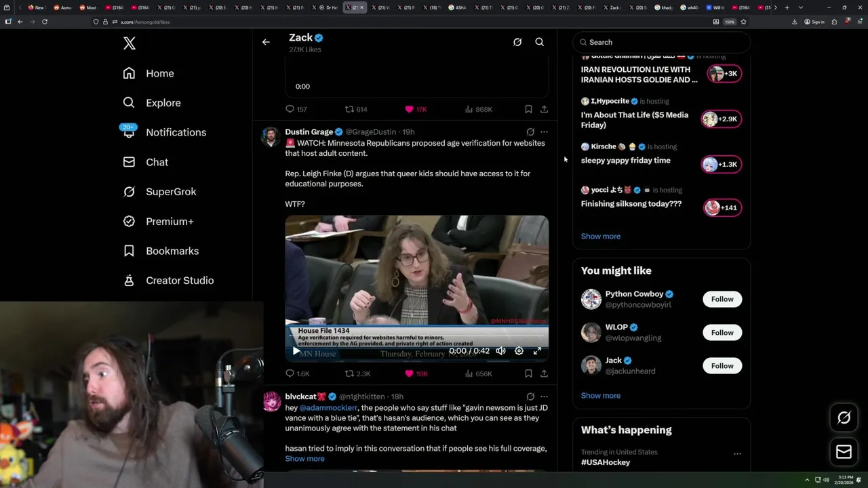Join sleepy yappy friday time space

pos(720,164)
